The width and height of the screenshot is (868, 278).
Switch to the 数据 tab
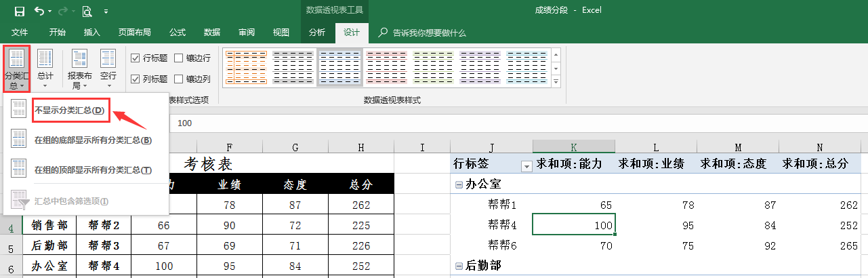212,33
